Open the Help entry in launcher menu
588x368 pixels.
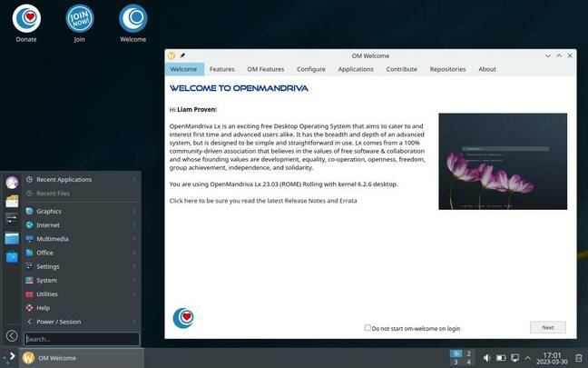tap(82, 308)
